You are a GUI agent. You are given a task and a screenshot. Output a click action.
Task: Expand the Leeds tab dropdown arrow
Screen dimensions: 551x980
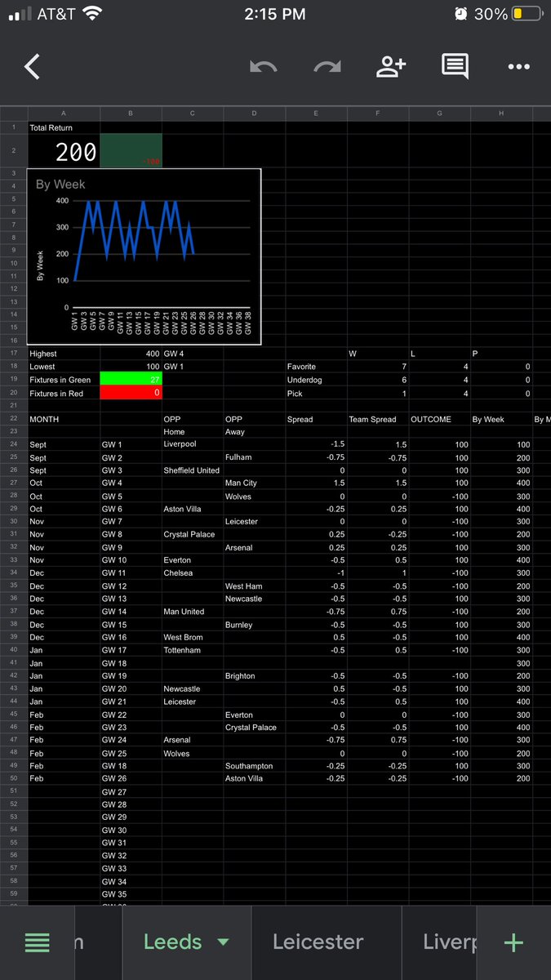pyautogui.click(x=223, y=942)
